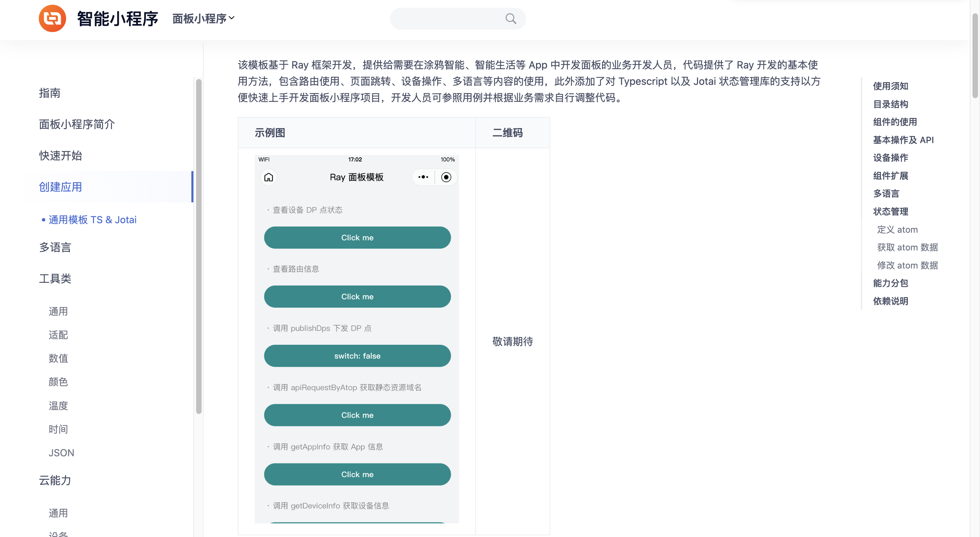Tap the switch: false button
This screenshot has height=537, width=980.
coord(357,356)
